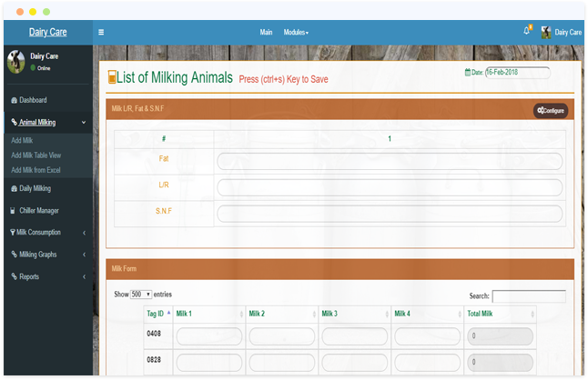Click the Milking Graphs icon
The width and height of the screenshot is (588, 380).
15,255
